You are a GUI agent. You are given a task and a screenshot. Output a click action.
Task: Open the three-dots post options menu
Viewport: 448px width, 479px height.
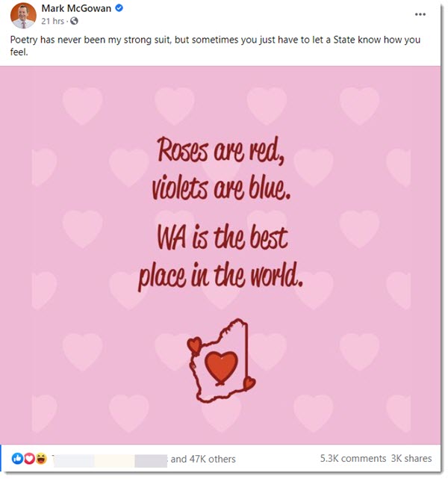coord(420,14)
